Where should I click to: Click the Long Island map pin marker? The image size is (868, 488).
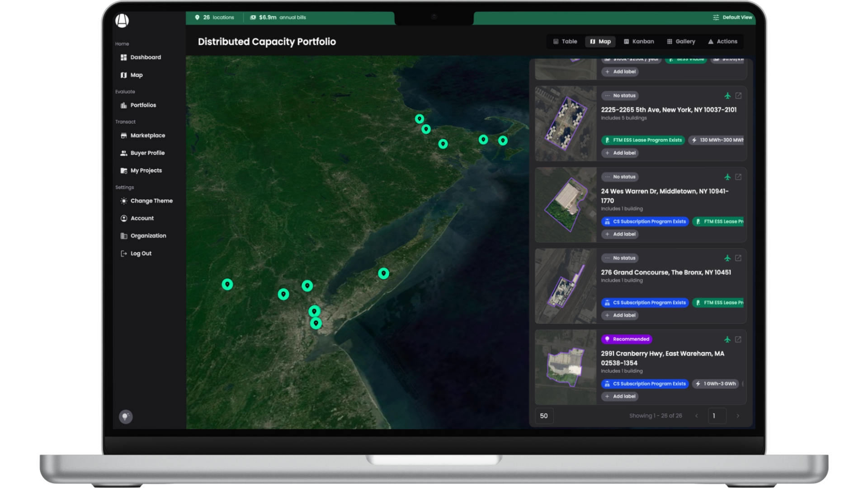point(383,273)
